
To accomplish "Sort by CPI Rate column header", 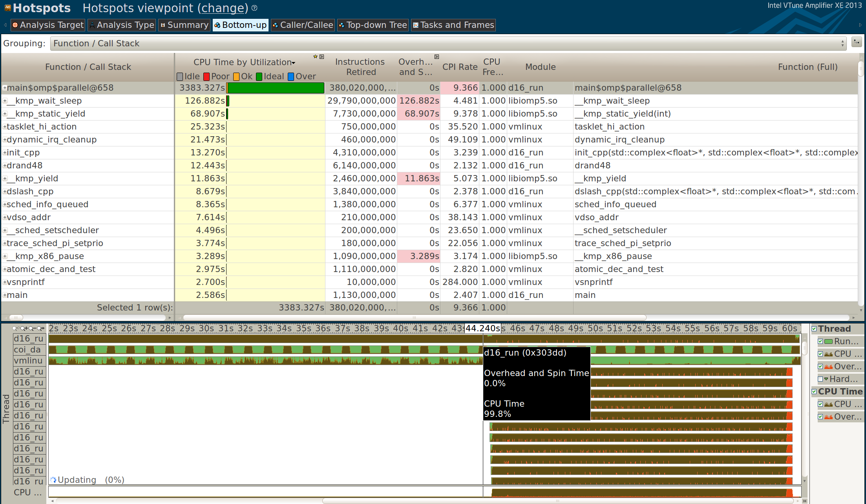I will 459,67.
